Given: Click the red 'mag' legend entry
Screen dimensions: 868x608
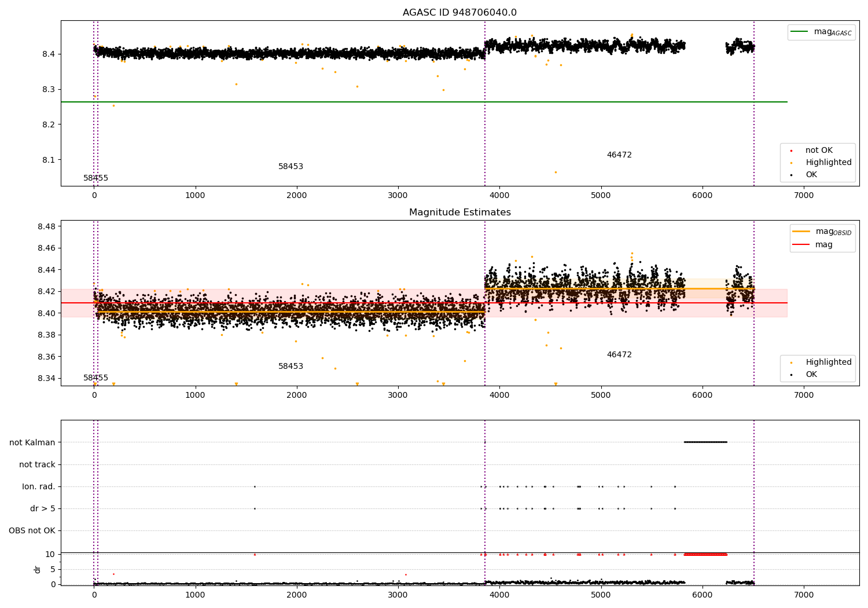Looking at the screenshot, I should coord(812,244).
